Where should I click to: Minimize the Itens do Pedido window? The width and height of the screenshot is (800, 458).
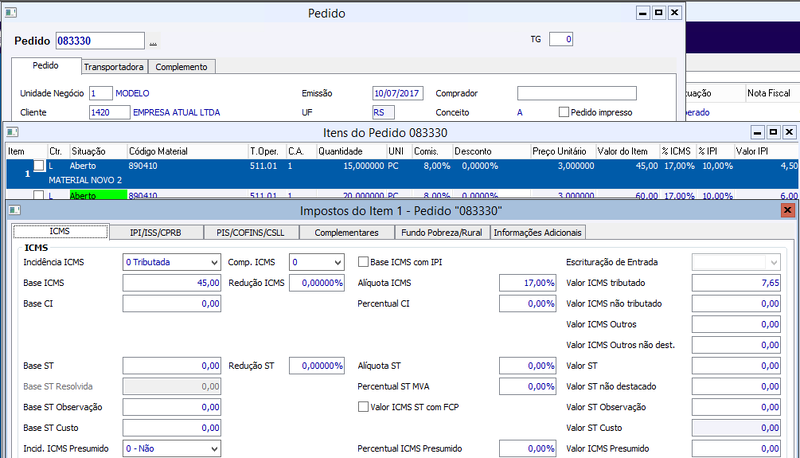click(x=758, y=132)
